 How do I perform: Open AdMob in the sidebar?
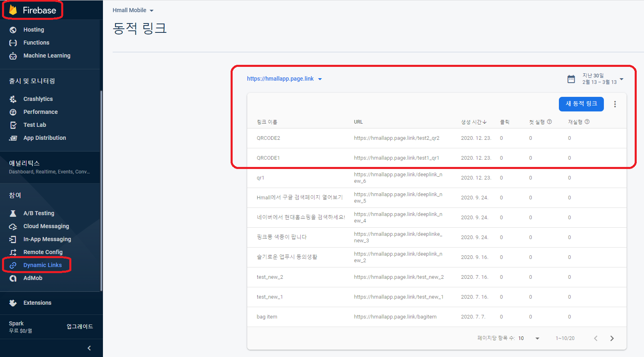33,278
